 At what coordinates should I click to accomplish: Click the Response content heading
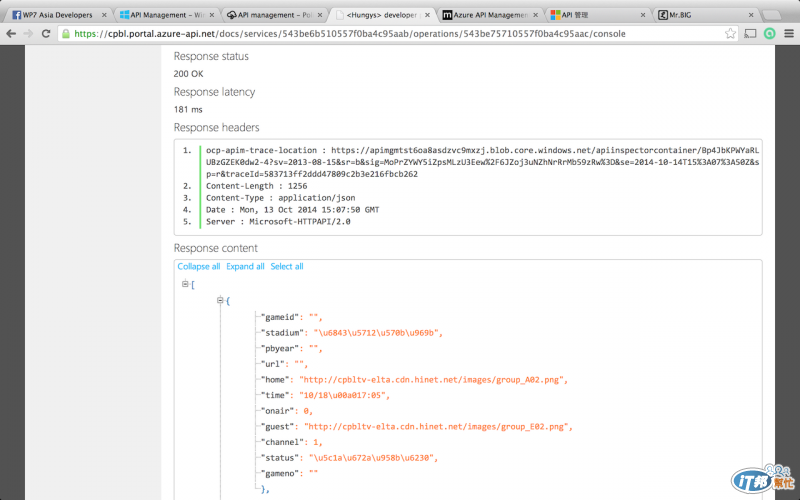[215, 248]
